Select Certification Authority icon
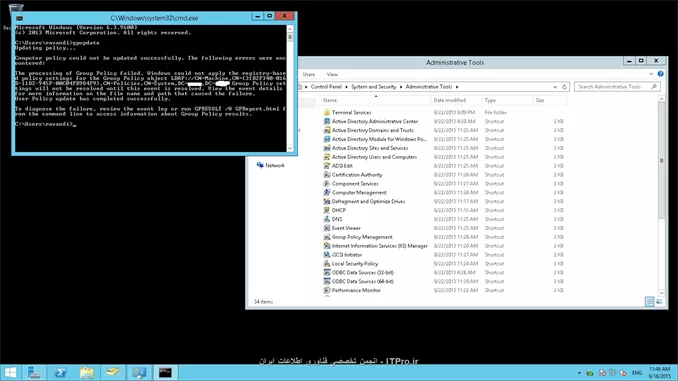Viewport: 678px width, 381px height. tap(327, 175)
